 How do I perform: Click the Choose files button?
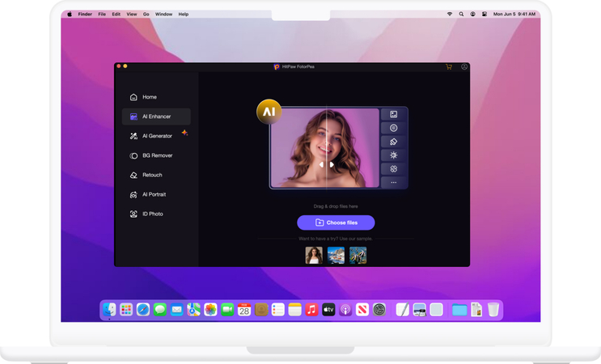coord(336,222)
